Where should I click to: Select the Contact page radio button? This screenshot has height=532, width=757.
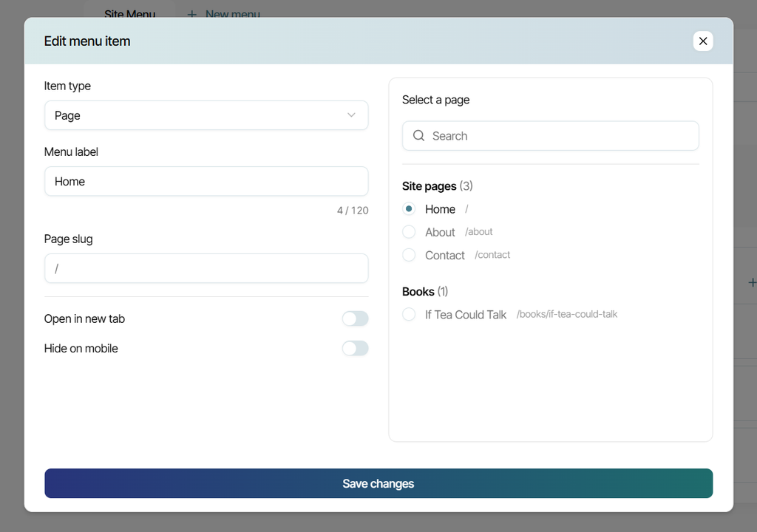click(409, 255)
